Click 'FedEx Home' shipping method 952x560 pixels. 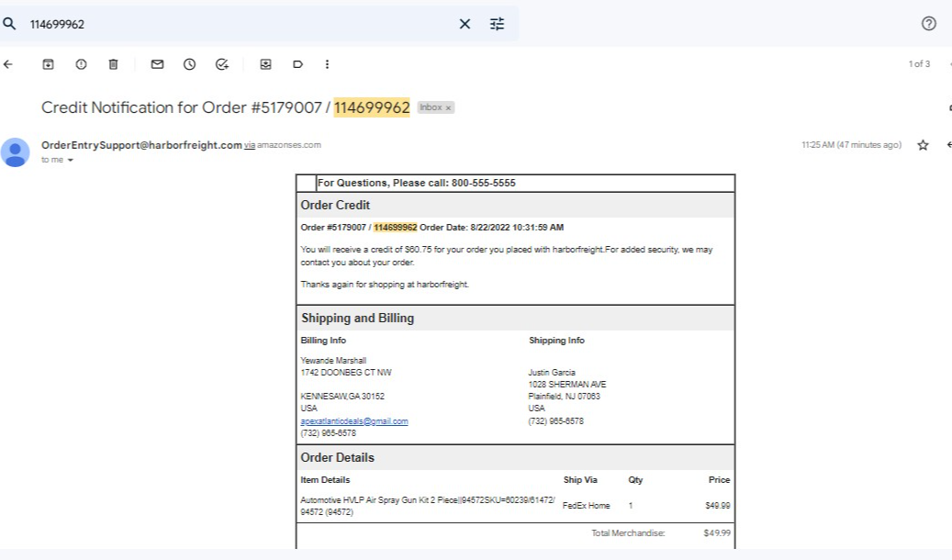586,505
